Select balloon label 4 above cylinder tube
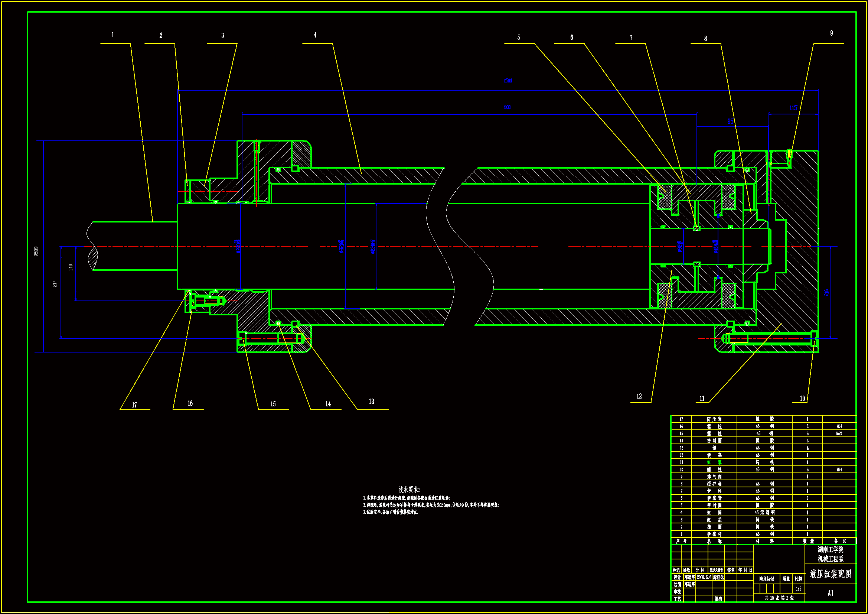The image size is (868, 614). pos(315,35)
